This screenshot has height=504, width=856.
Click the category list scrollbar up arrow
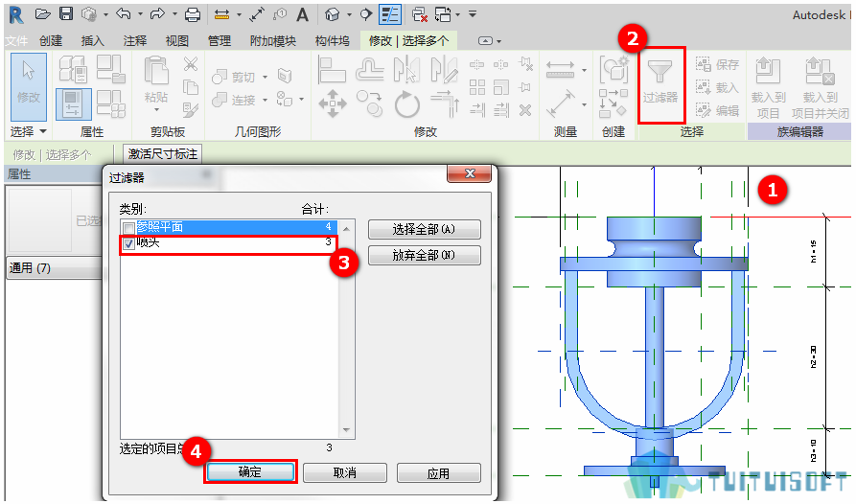[x=346, y=227]
